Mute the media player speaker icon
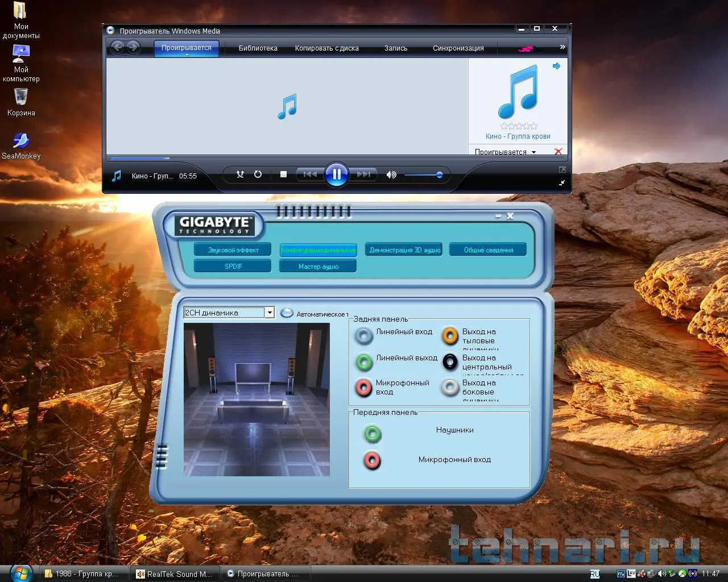This screenshot has height=582, width=728. [391, 174]
